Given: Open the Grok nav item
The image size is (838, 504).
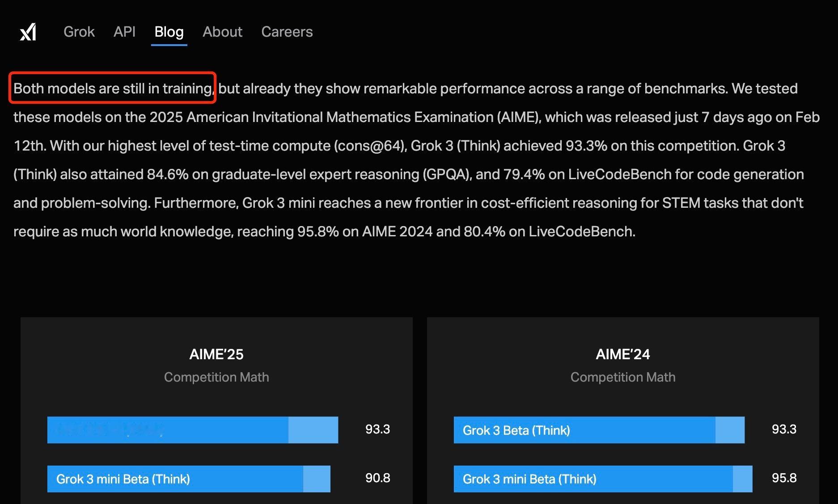Looking at the screenshot, I should tap(79, 32).
